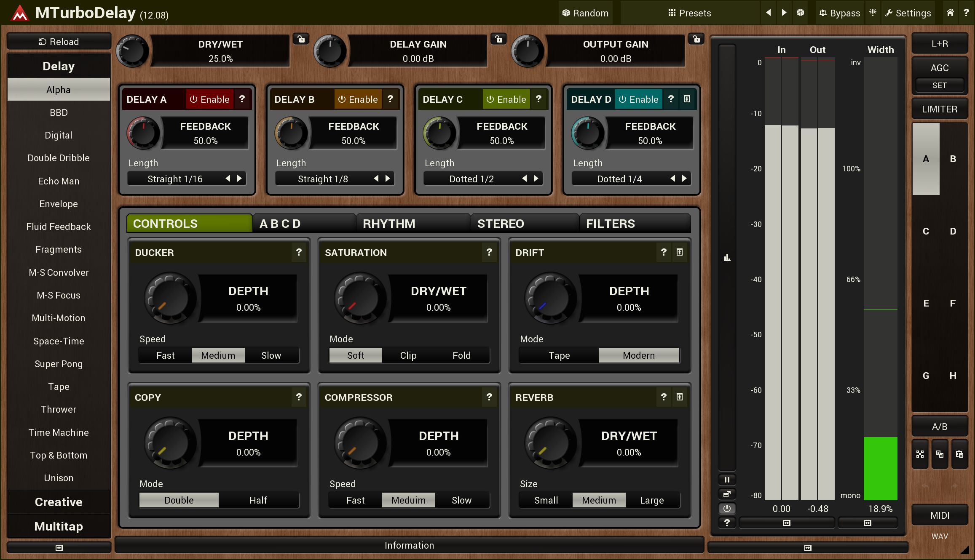Click the DRY/WET lock icon
975x560 pixels.
pyautogui.click(x=301, y=39)
